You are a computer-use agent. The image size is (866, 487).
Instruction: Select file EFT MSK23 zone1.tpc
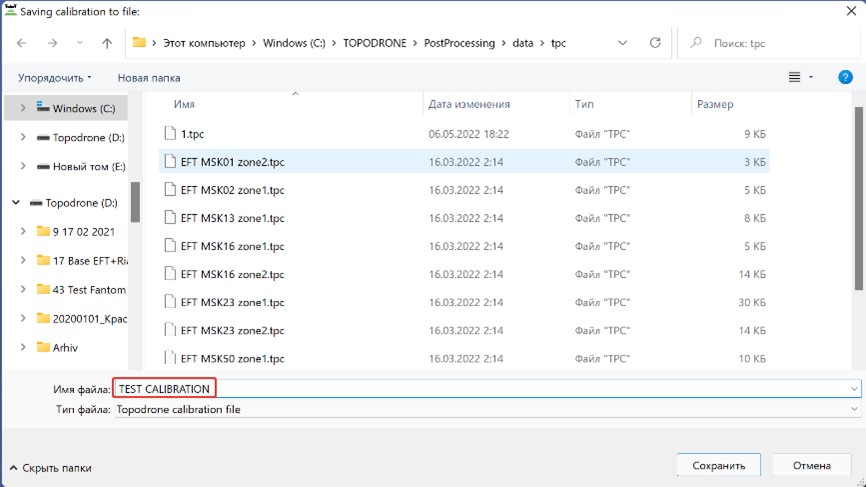point(464,303)
